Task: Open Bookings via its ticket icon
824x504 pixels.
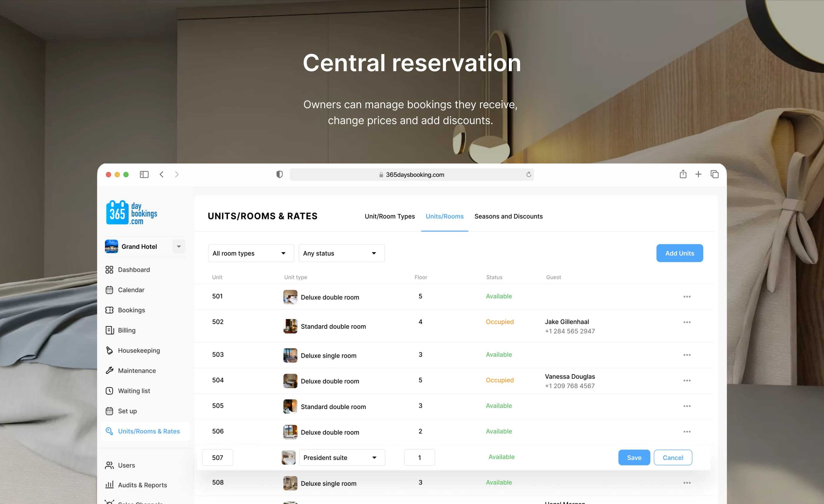Action: pyautogui.click(x=109, y=310)
